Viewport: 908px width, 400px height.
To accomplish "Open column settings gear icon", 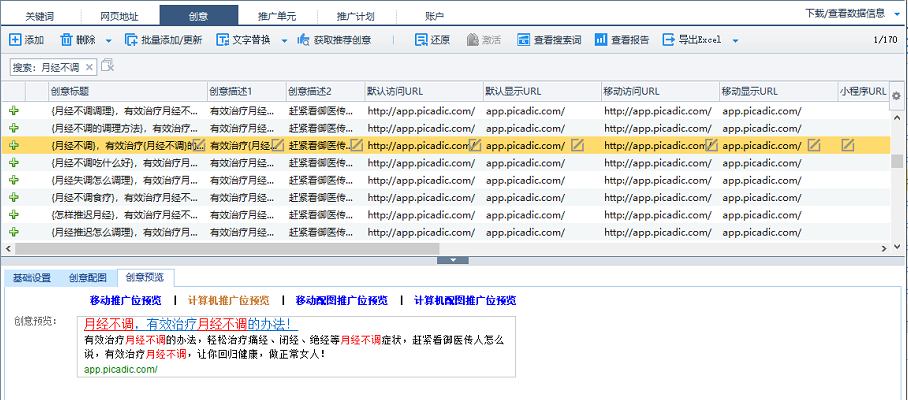I will coord(896,96).
